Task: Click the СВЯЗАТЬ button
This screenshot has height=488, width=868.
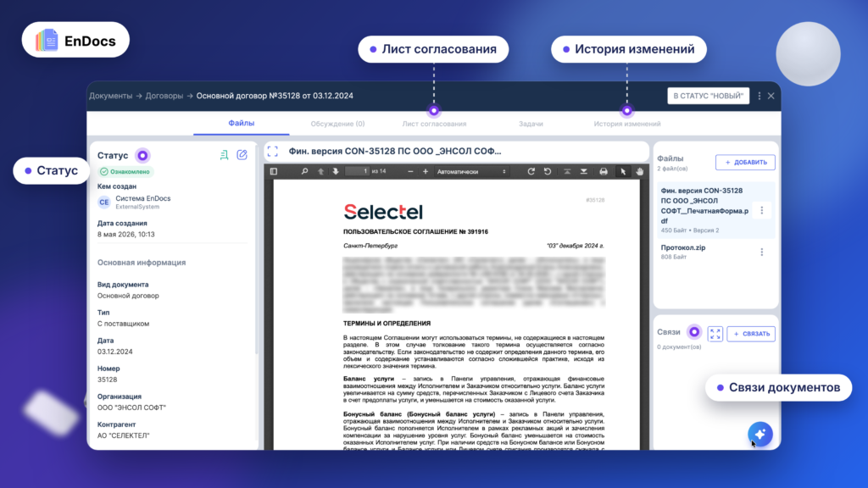Action: (x=751, y=334)
